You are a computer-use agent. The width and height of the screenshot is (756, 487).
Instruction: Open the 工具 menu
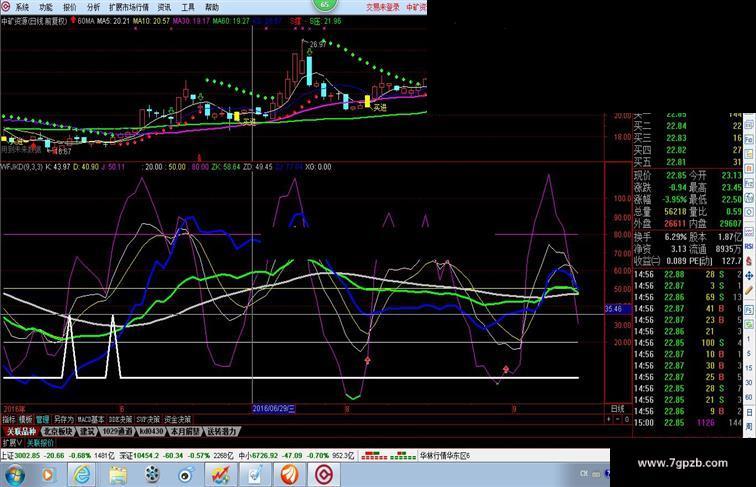188,7
